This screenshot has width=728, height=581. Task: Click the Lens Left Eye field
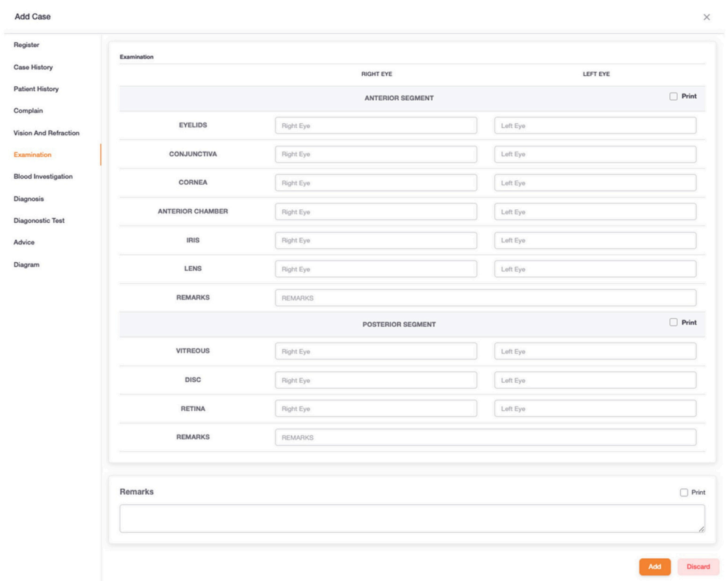coord(595,270)
